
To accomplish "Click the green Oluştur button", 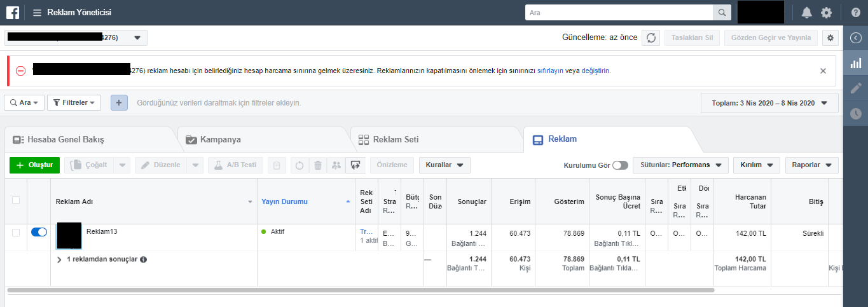I will click(34, 165).
